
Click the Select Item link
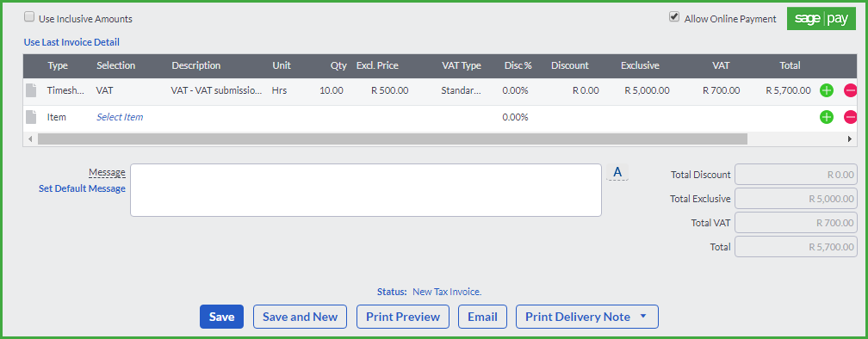pos(120,117)
